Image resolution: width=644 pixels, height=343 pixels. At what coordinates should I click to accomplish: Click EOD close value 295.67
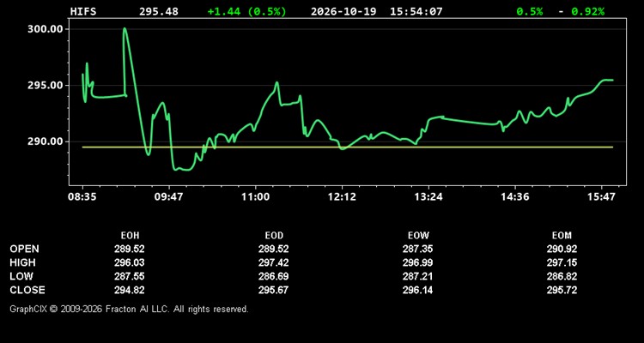(x=274, y=290)
